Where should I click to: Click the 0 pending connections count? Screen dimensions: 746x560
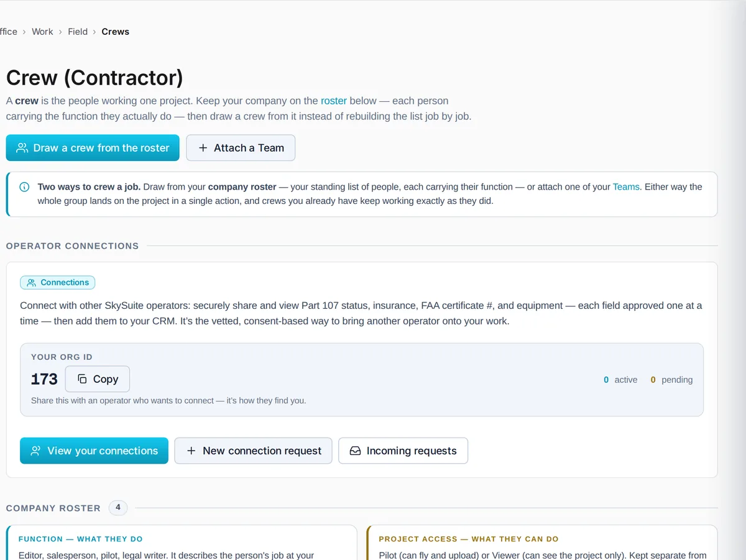pyautogui.click(x=671, y=380)
